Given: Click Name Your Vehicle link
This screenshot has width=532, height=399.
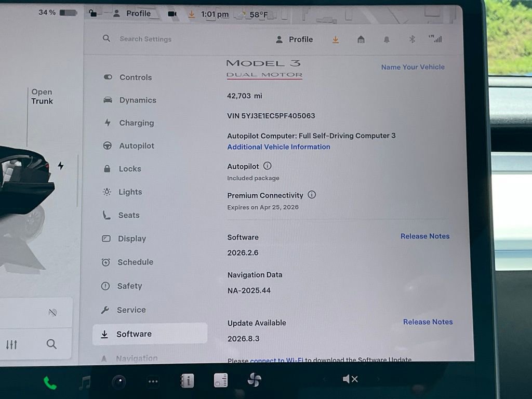Looking at the screenshot, I should 413,67.
